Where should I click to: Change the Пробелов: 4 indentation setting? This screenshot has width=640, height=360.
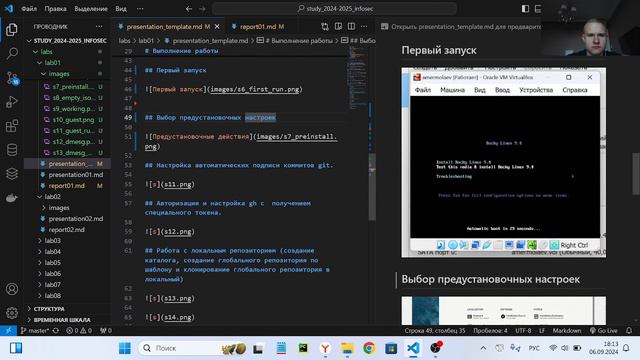490,331
